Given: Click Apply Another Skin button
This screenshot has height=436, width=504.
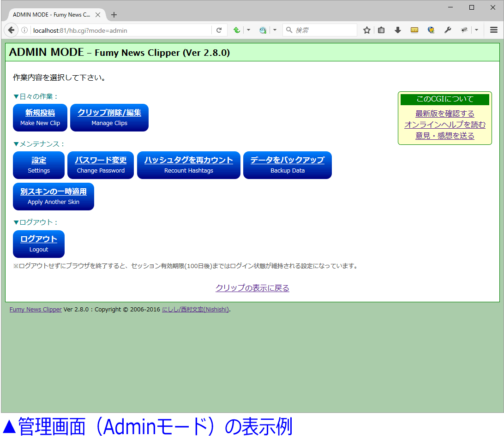Looking at the screenshot, I should [x=54, y=197].
